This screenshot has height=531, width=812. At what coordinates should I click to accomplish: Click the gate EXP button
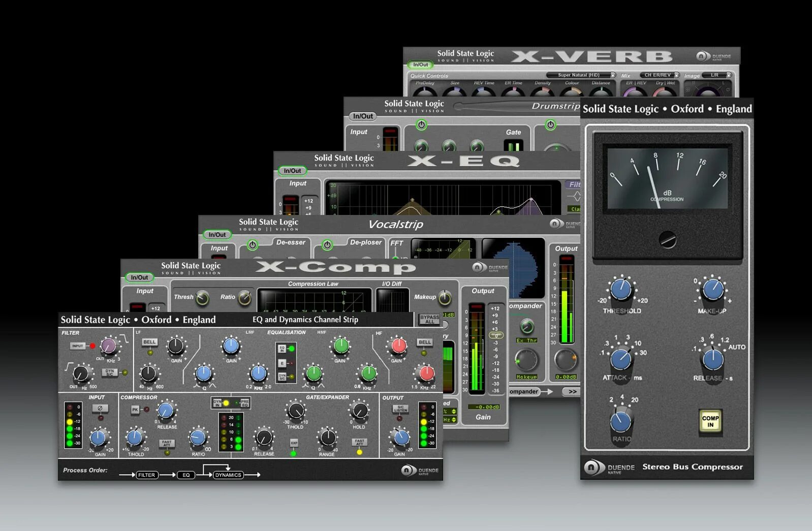click(x=294, y=443)
